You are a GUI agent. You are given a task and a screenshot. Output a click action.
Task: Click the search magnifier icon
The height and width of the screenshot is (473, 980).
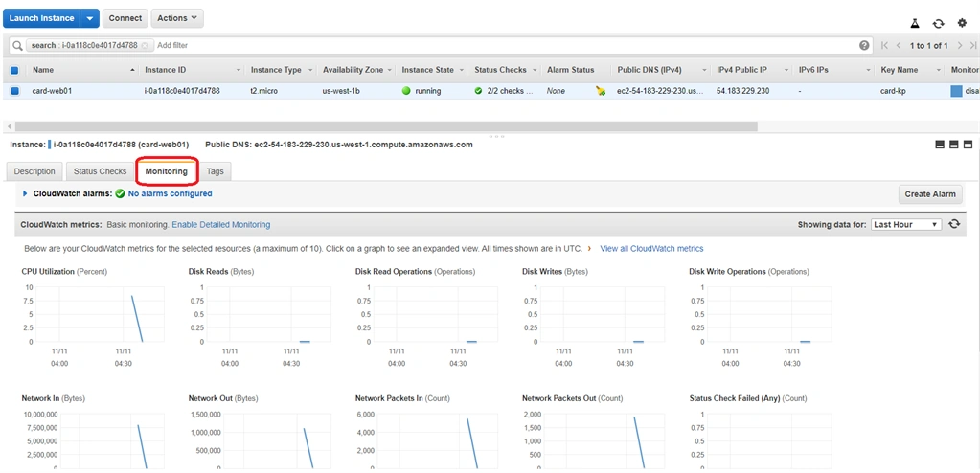tap(17, 46)
